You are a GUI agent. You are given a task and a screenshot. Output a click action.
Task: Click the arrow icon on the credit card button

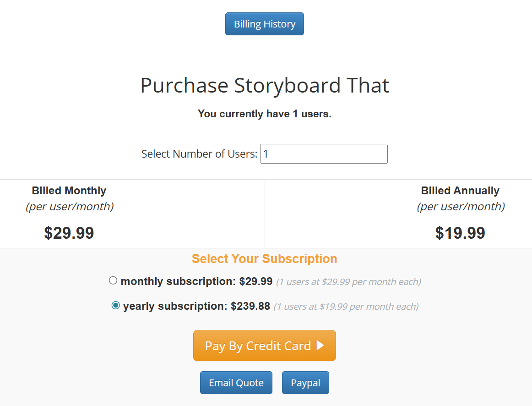click(x=320, y=346)
